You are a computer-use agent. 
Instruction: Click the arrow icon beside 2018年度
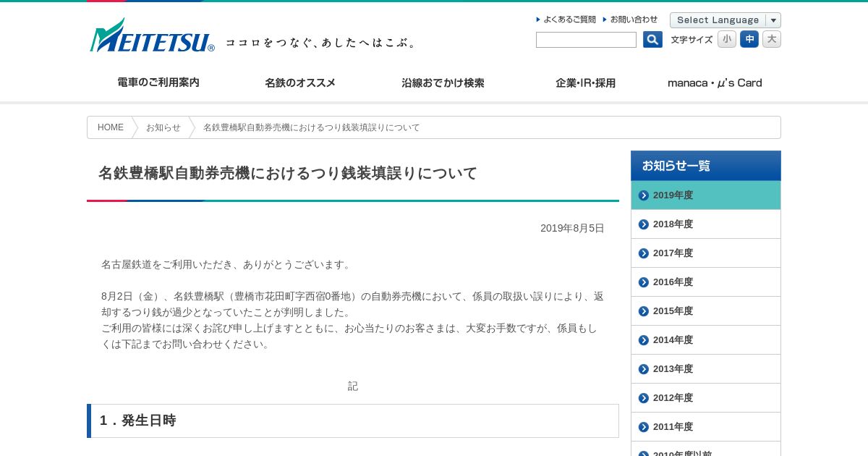point(644,224)
